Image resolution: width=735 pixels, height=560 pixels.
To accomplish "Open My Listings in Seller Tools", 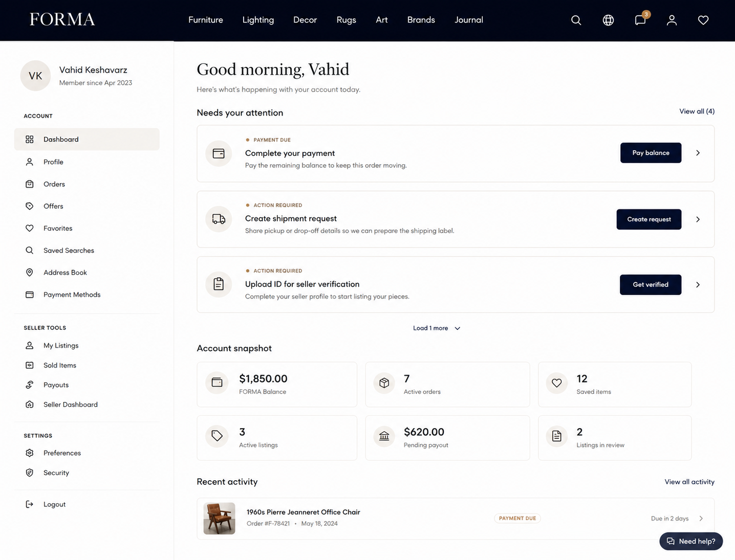I will 87,346.
